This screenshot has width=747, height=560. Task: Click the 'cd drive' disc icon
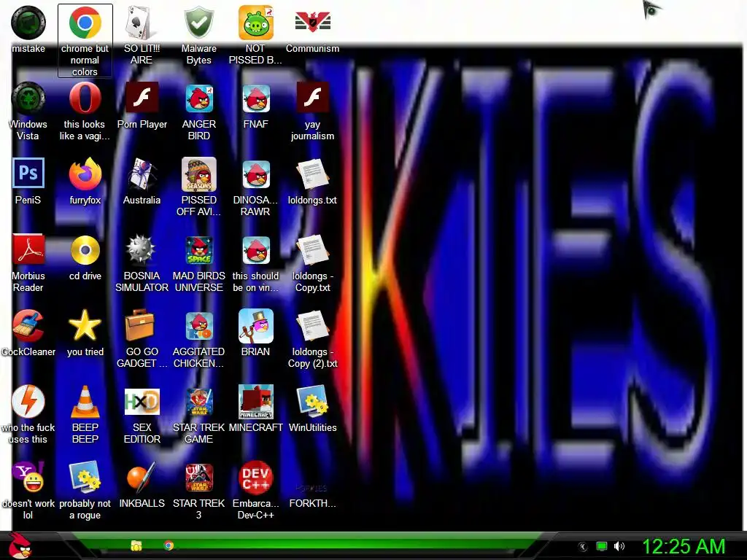coord(85,250)
